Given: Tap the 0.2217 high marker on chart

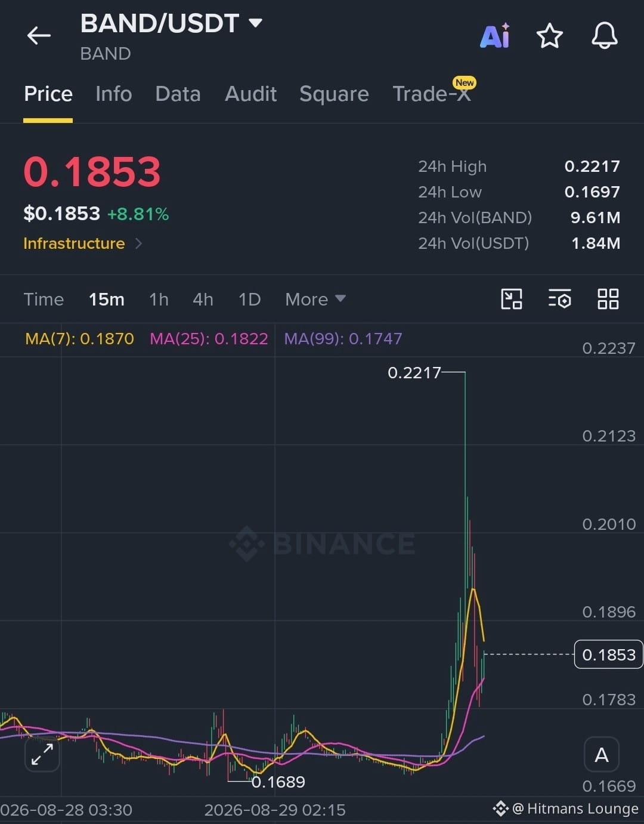Looking at the screenshot, I should point(414,373).
